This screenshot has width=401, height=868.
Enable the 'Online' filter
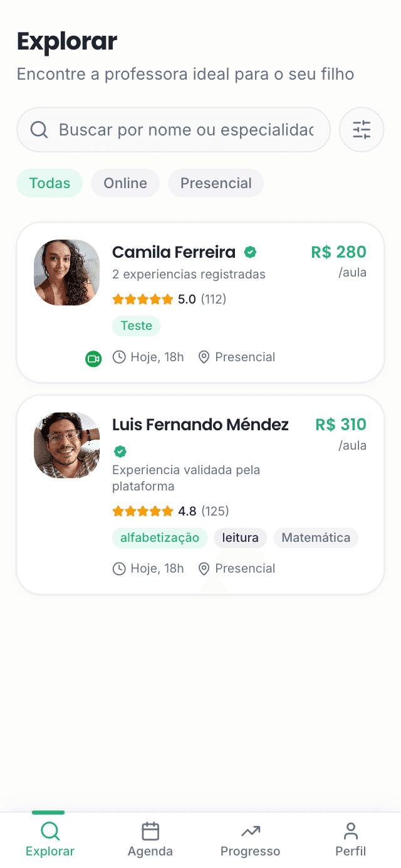coord(125,183)
